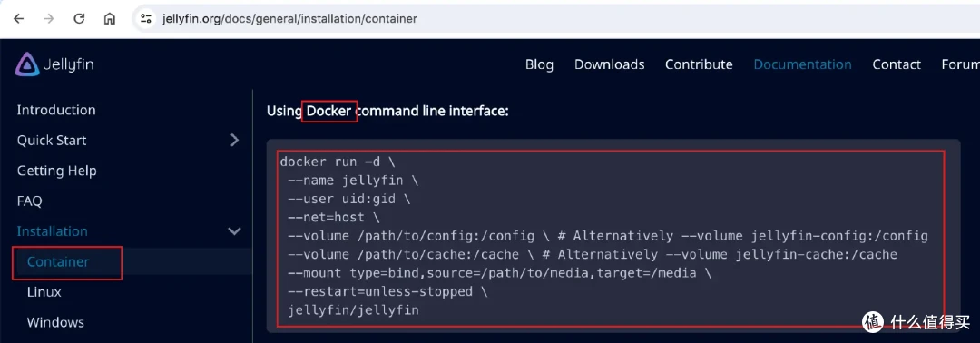Image resolution: width=980 pixels, height=343 pixels.
Task: Click the '--volume /path/to/cache:/cache' code line
Action: 593,255
